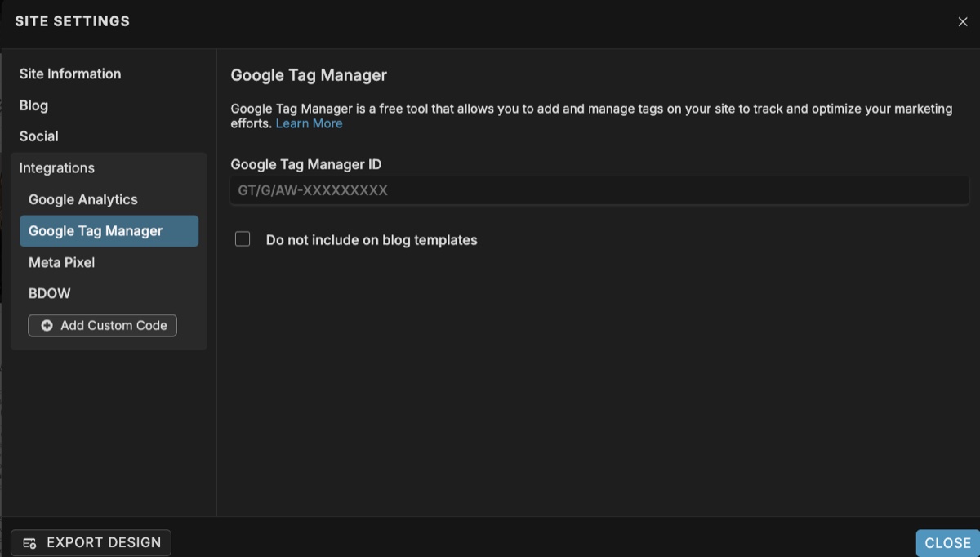Viewport: 980px width, 557px height.
Task: Click the Google Tag Manager heading text
Action: point(309,75)
